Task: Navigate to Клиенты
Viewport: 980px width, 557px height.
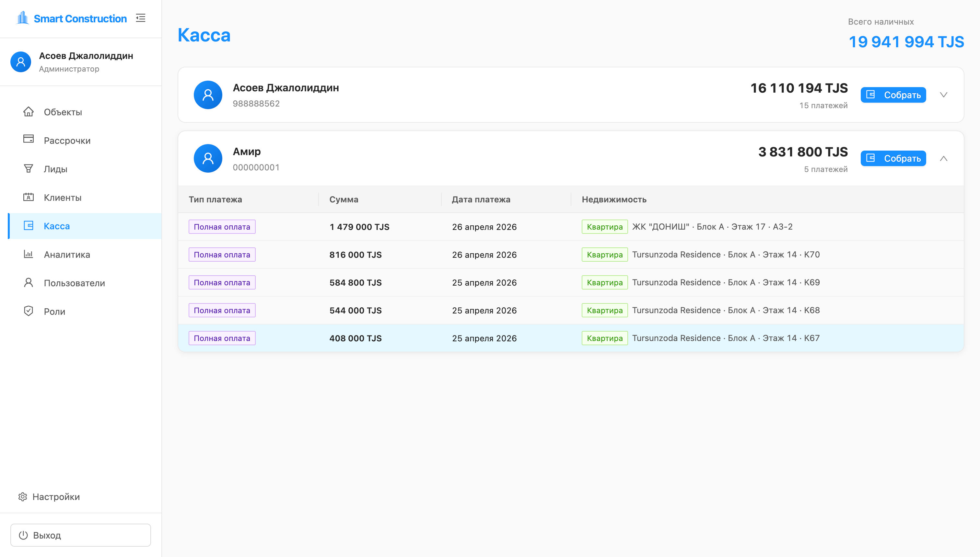Action: (85, 198)
